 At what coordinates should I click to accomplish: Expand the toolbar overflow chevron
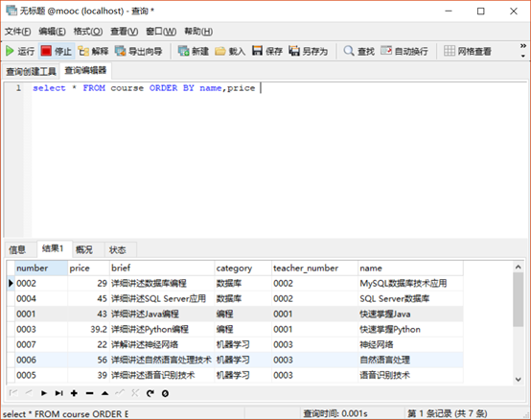pyautogui.click(x=523, y=50)
